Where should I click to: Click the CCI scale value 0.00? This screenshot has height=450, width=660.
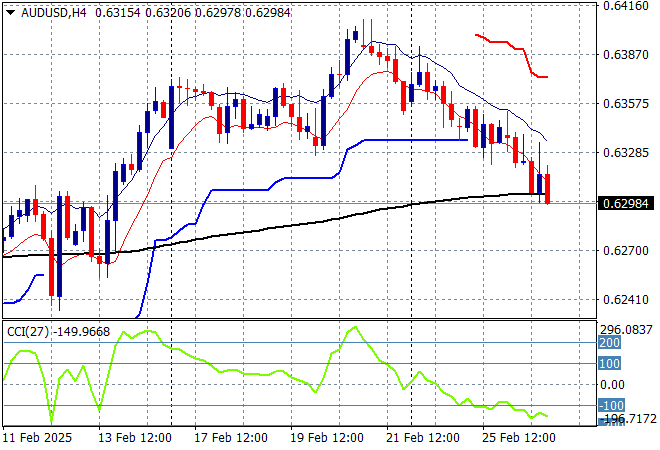(612, 384)
